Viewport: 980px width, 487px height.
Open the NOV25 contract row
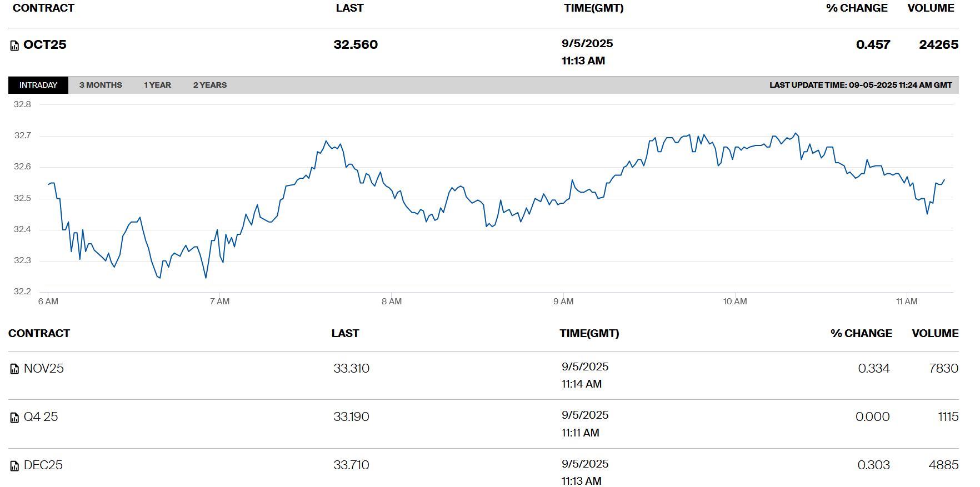(x=44, y=368)
